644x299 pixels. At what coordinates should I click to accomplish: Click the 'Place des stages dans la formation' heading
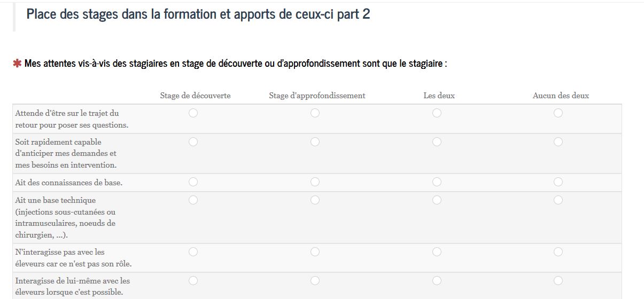(198, 14)
